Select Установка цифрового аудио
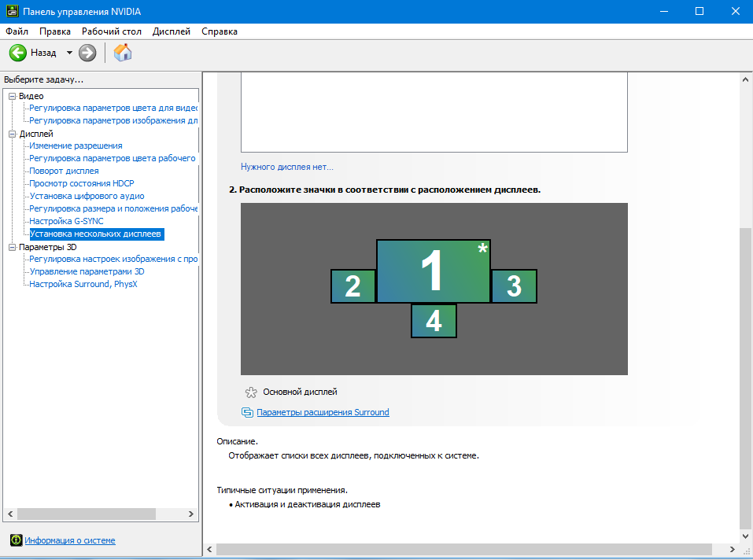The width and height of the screenshot is (753, 560). click(87, 196)
